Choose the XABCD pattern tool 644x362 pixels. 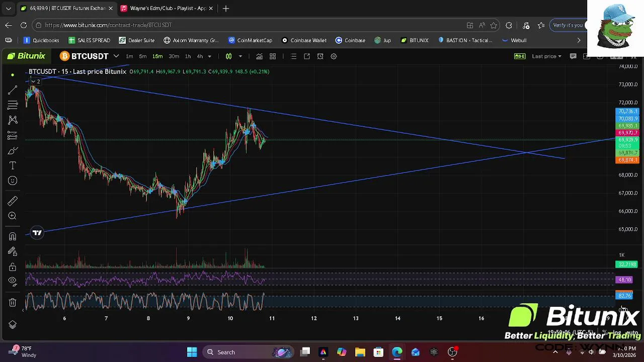(13, 120)
